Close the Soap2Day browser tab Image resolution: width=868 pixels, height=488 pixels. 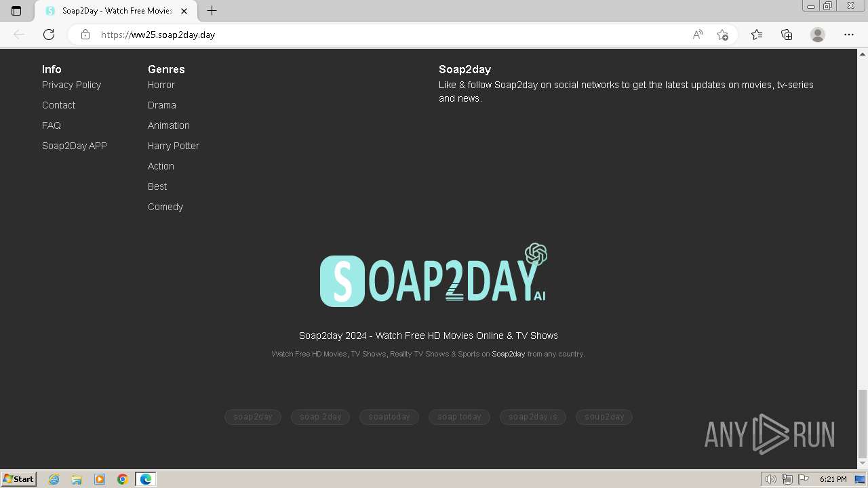click(184, 11)
